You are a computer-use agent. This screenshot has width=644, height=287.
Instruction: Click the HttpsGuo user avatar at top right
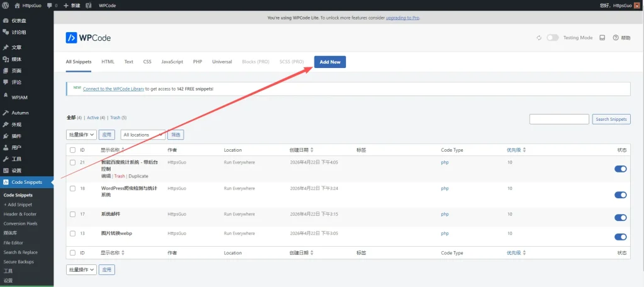[x=637, y=5]
